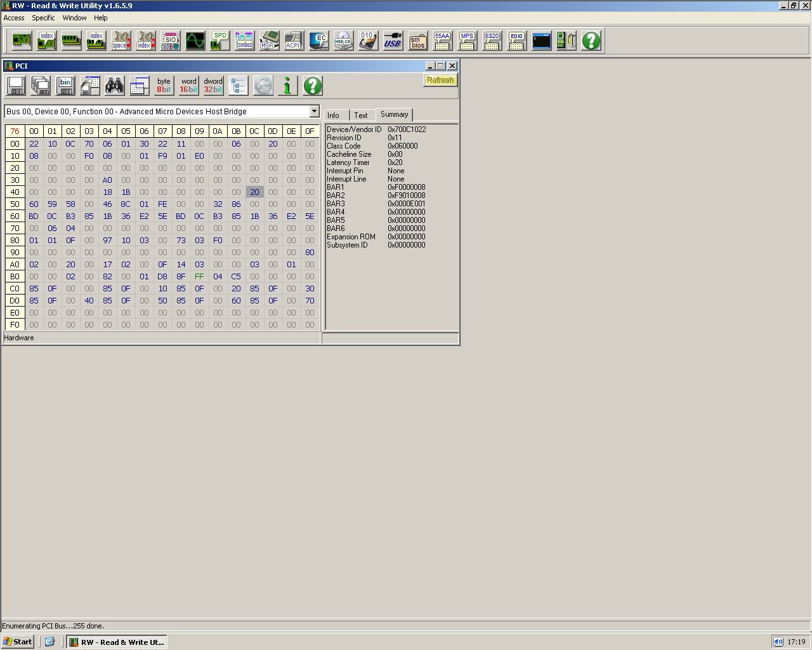Select the highlighted cell with value 20 in row 40
This screenshot has height=650, width=812.
(x=254, y=192)
